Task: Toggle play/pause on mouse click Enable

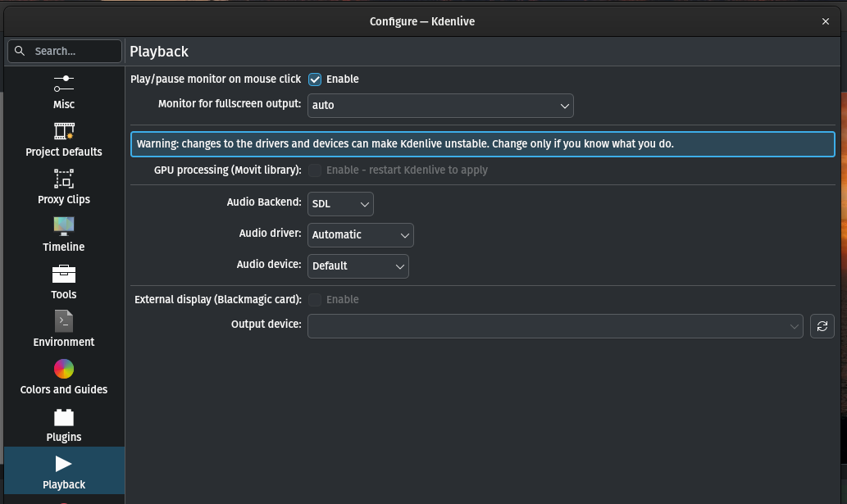Action: click(x=315, y=79)
